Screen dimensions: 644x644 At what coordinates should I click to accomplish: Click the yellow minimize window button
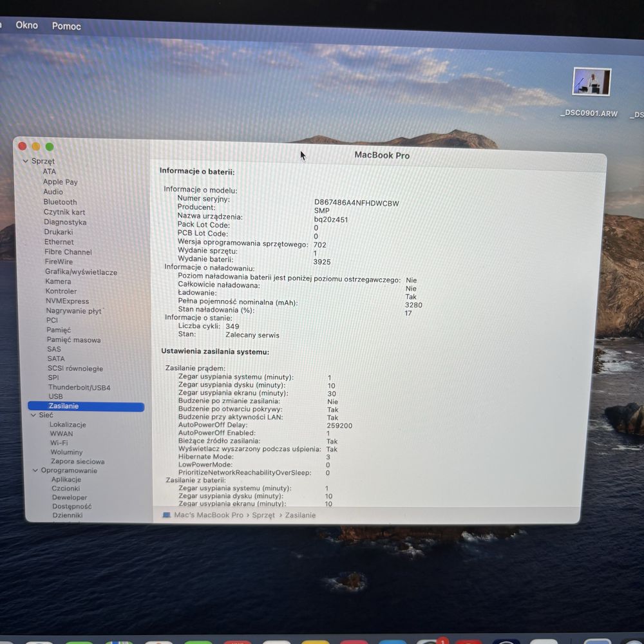[x=36, y=146]
